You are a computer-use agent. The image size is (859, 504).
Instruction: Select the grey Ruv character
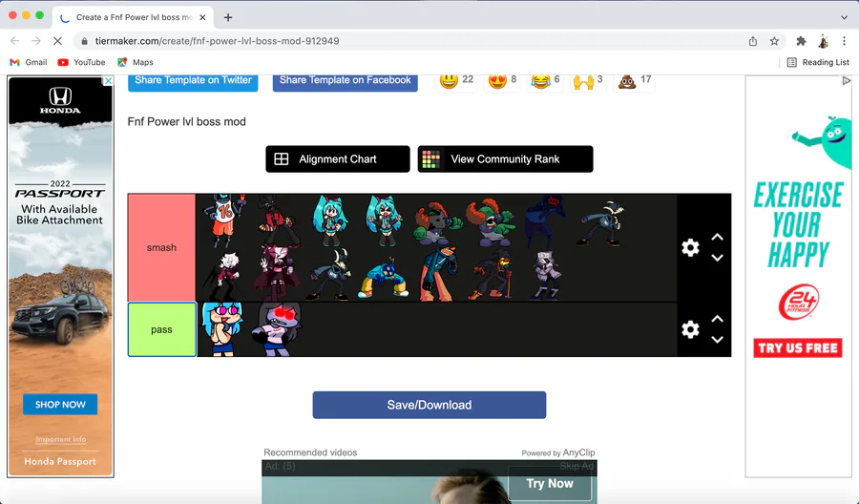(545, 275)
